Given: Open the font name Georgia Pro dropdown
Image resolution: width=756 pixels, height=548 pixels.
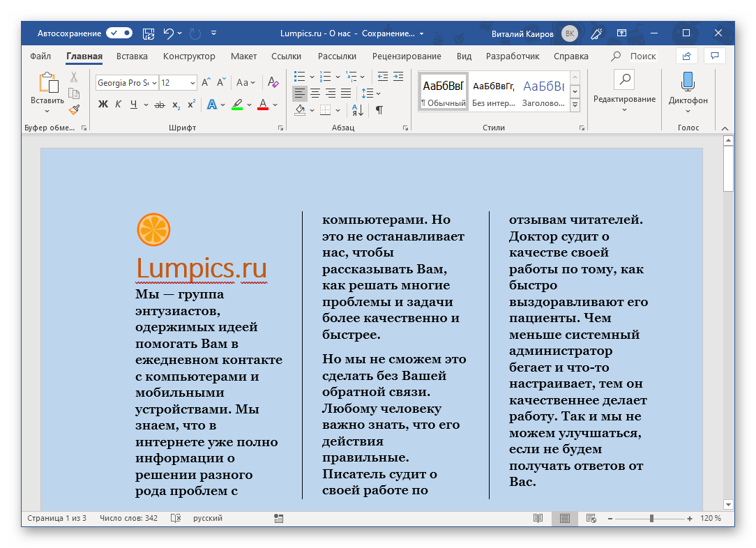Looking at the screenshot, I should coord(155,83).
